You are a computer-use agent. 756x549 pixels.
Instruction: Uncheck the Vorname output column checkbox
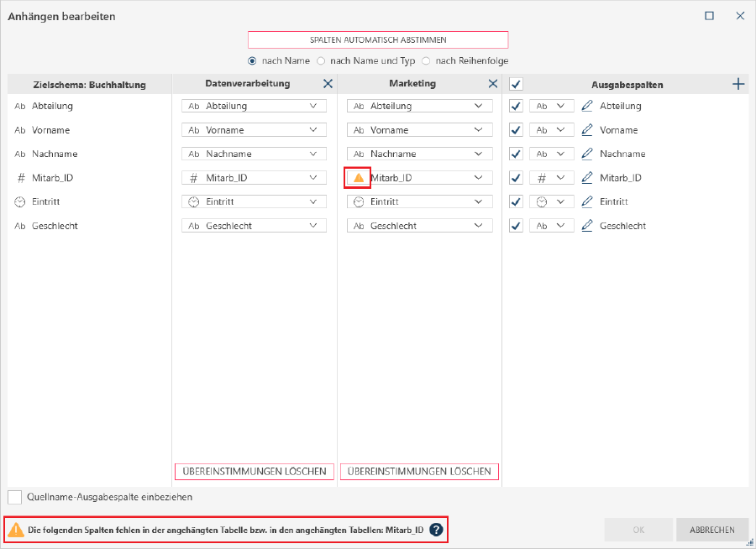pos(517,130)
